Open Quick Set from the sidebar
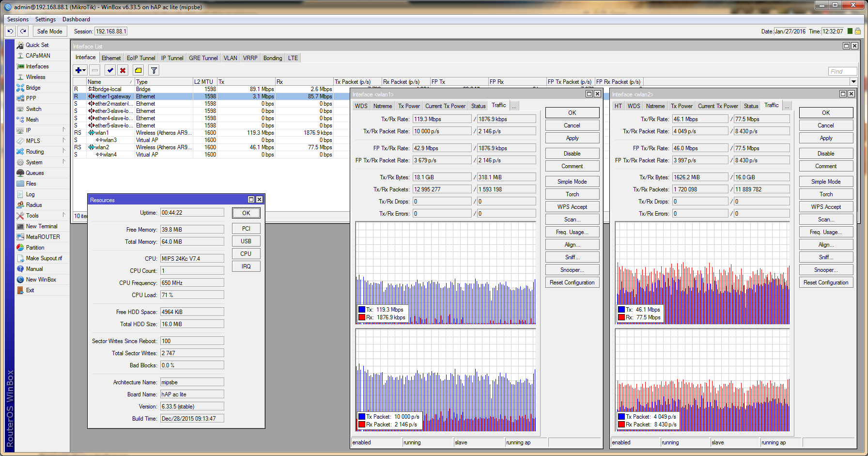The width and height of the screenshot is (868, 456). [37, 45]
